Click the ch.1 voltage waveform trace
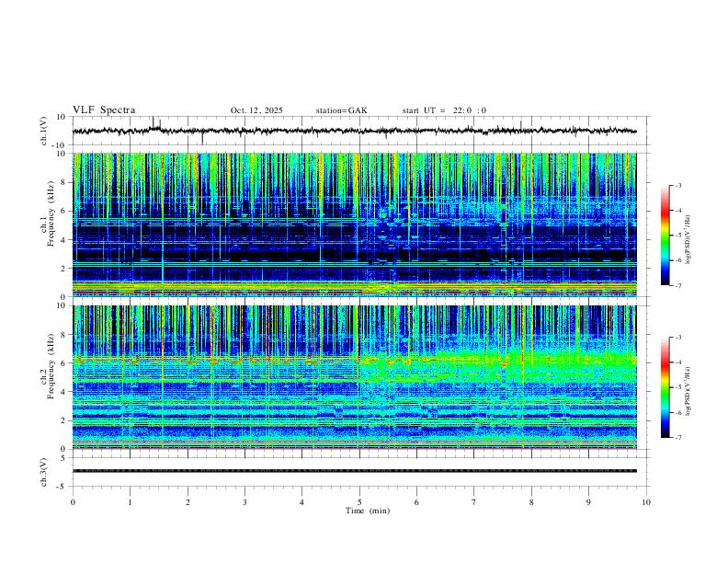This screenshot has width=728, height=563. 354,131
